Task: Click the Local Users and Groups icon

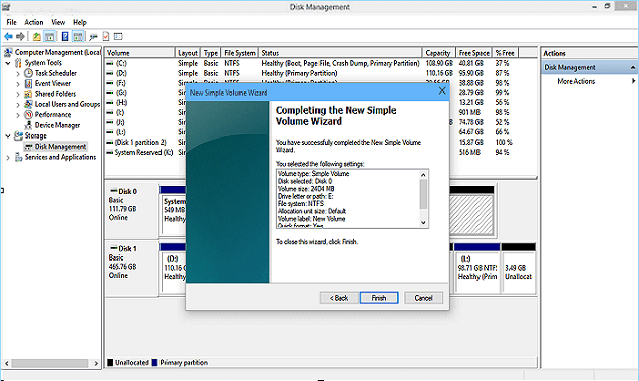Action: (28, 104)
